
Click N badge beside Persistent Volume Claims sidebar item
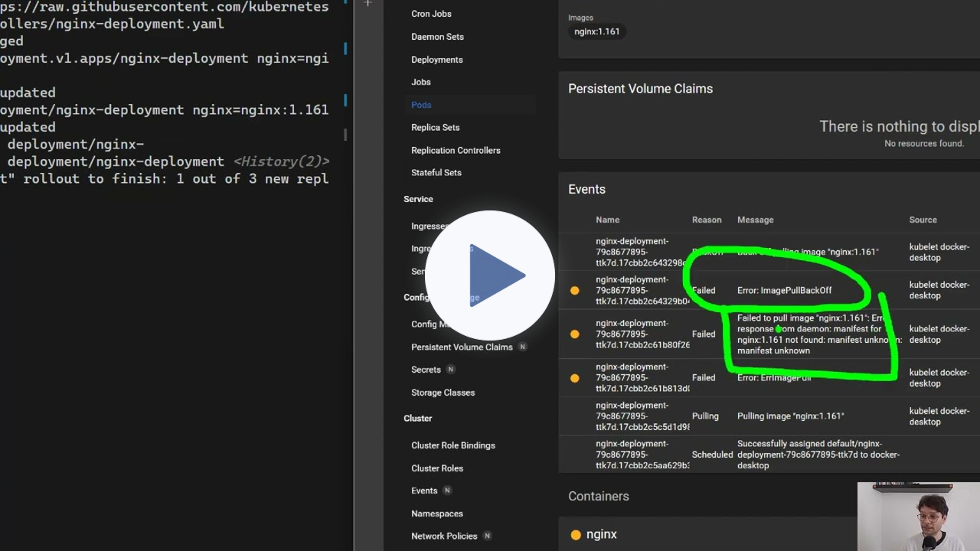(523, 347)
